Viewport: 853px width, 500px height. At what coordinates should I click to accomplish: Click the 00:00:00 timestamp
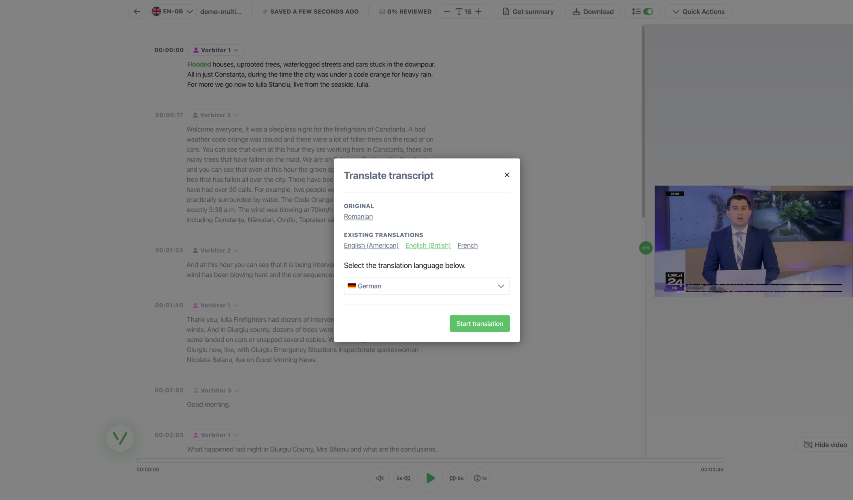[x=169, y=50]
